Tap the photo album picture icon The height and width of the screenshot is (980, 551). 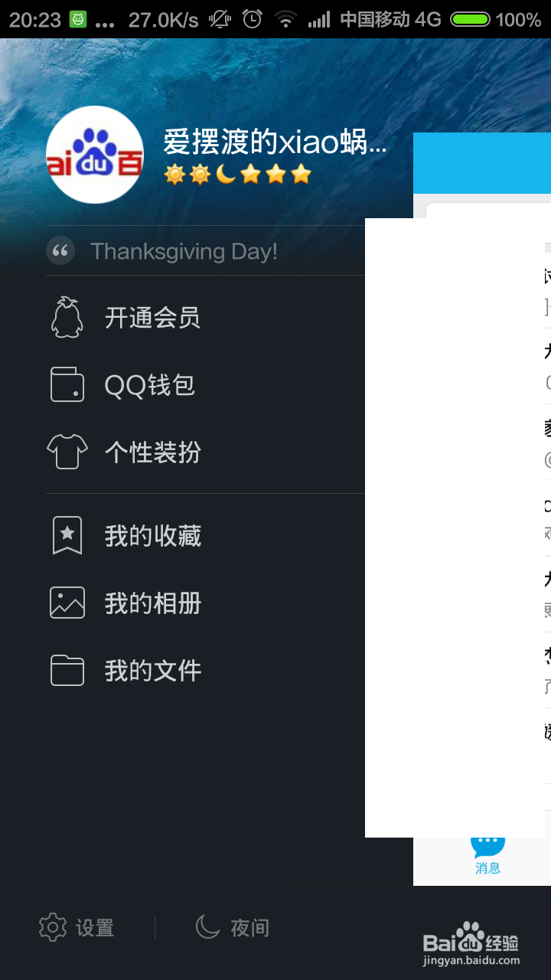(x=67, y=603)
